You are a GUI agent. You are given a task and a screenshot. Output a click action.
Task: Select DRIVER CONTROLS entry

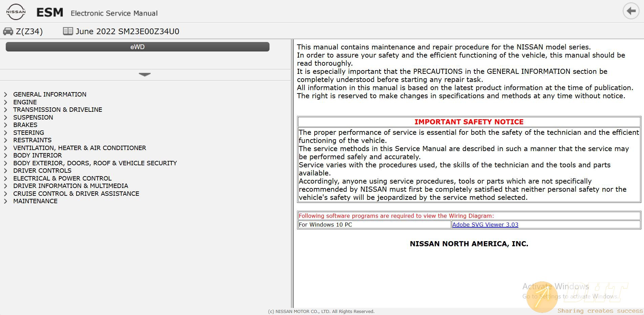pyautogui.click(x=42, y=171)
